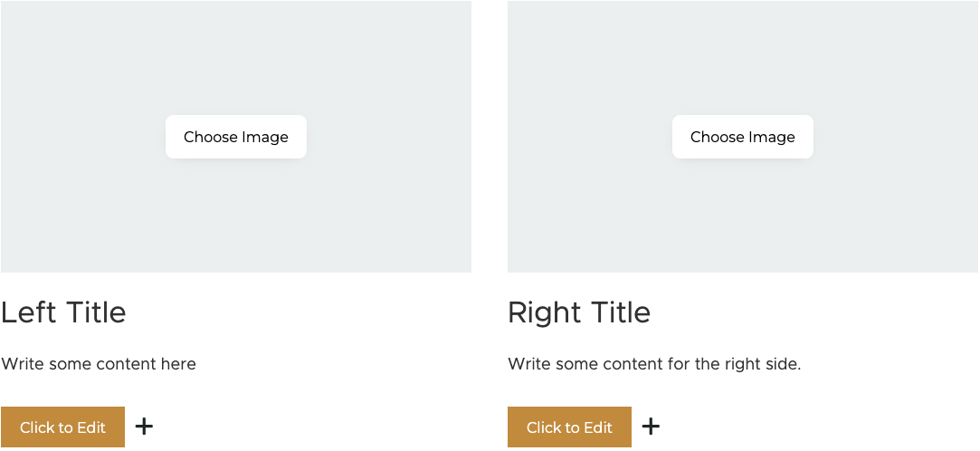The height and width of the screenshot is (451, 980).
Task: Pick an image for the Right Title column
Action: (x=743, y=137)
